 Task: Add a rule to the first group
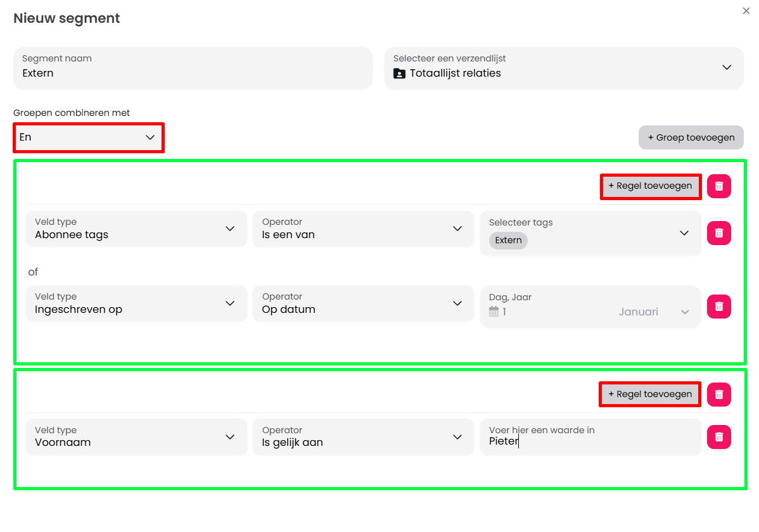tap(650, 186)
